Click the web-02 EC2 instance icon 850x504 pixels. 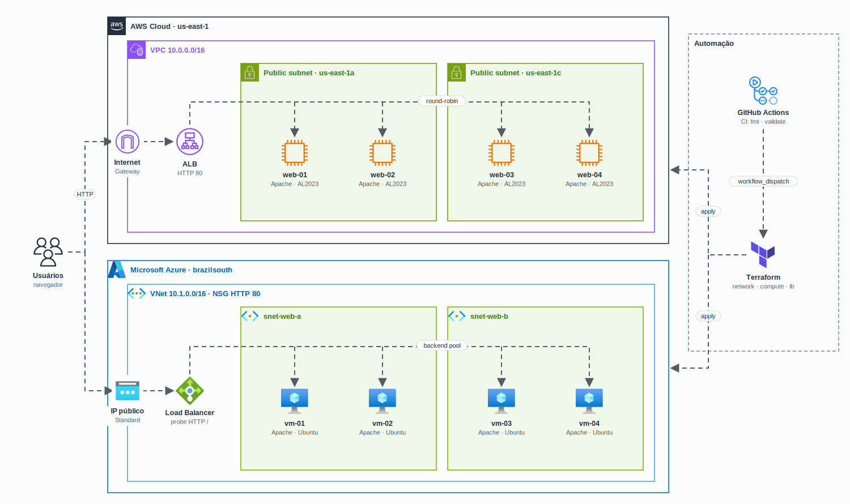point(382,153)
